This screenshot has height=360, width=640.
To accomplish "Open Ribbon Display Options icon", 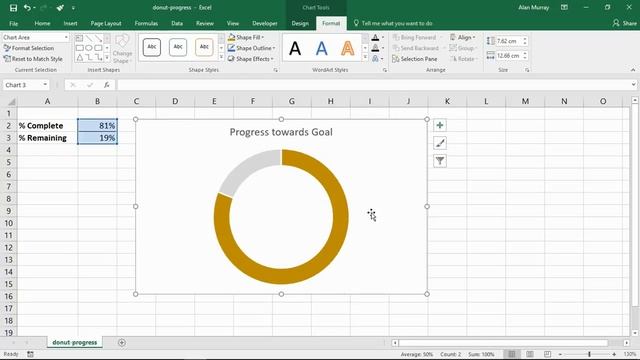I will pyautogui.click(x=564, y=7).
